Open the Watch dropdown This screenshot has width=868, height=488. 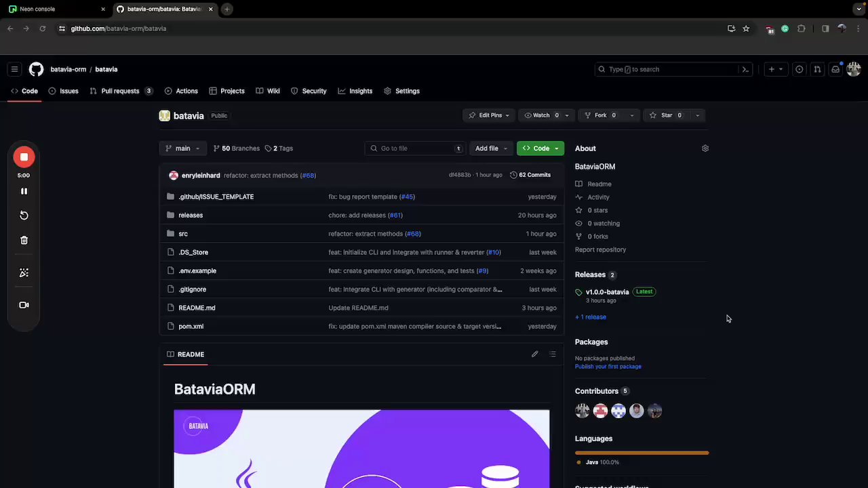pyautogui.click(x=547, y=115)
